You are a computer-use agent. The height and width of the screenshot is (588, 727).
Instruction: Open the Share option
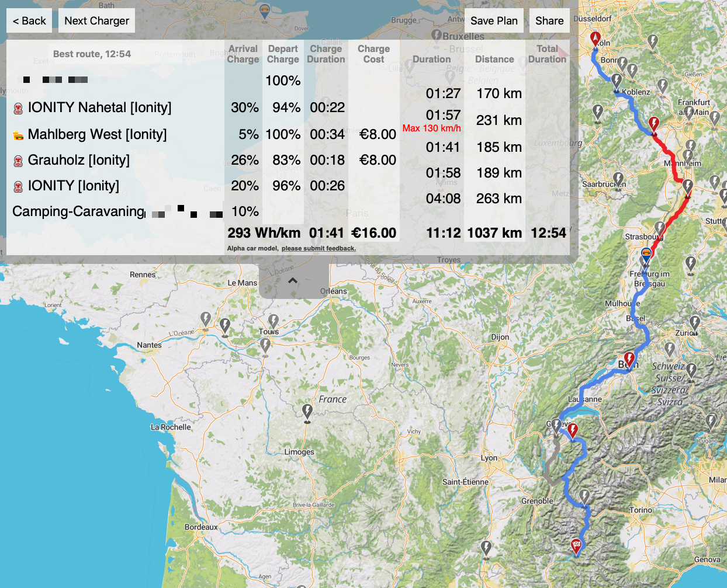click(x=549, y=21)
